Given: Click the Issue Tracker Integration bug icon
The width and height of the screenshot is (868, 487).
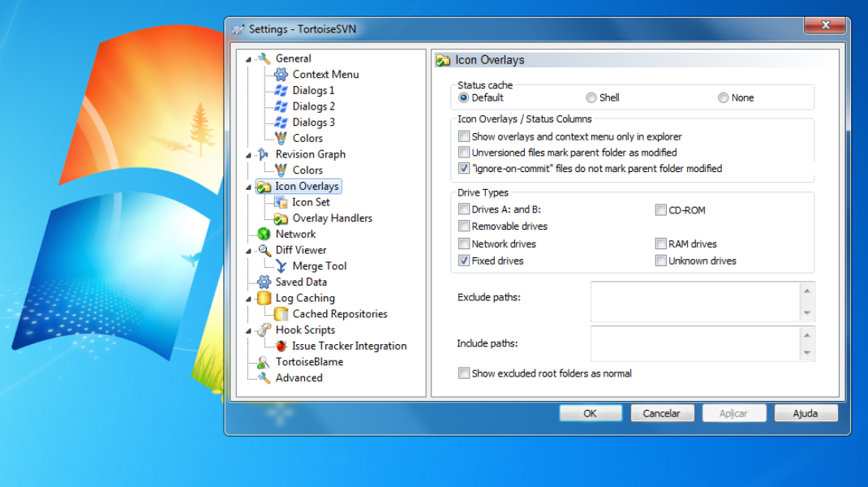Looking at the screenshot, I should tap(281, 346).
